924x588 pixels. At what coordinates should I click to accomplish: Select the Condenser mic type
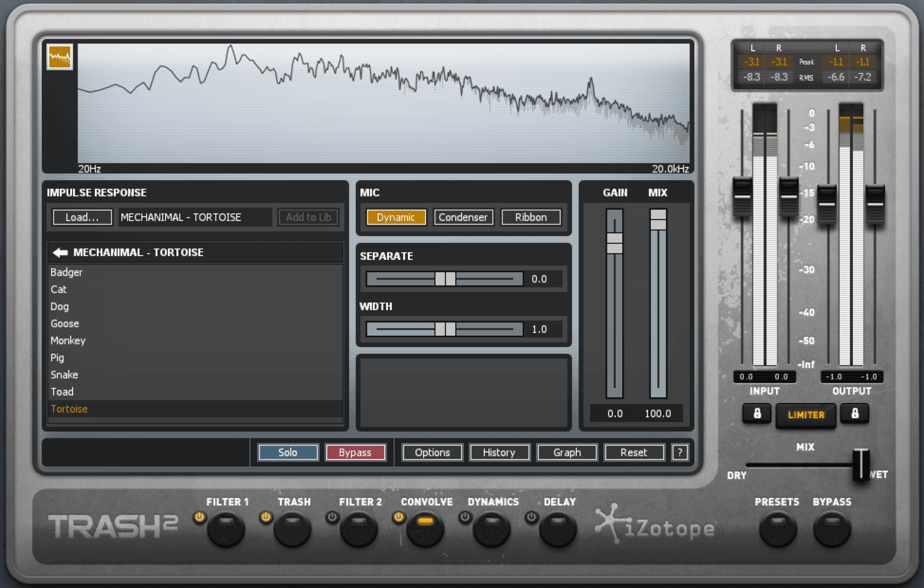click(x=463, y=217)
